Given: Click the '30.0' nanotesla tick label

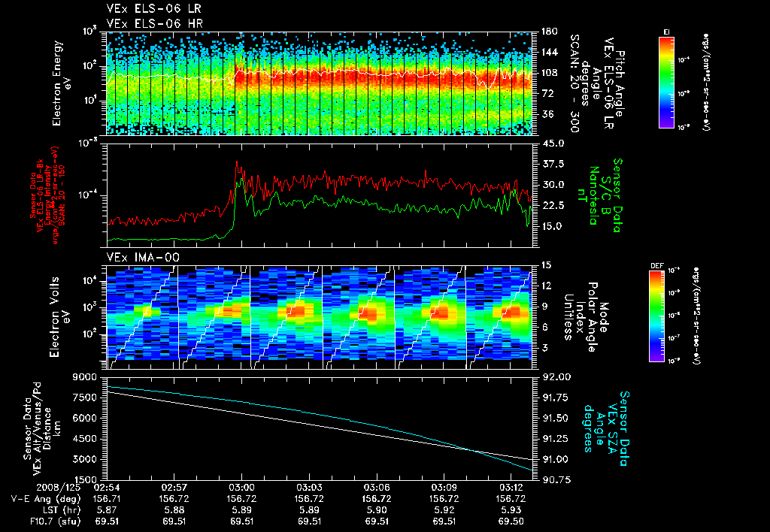Looking at the screenshot, I should [x=553, y=185].
